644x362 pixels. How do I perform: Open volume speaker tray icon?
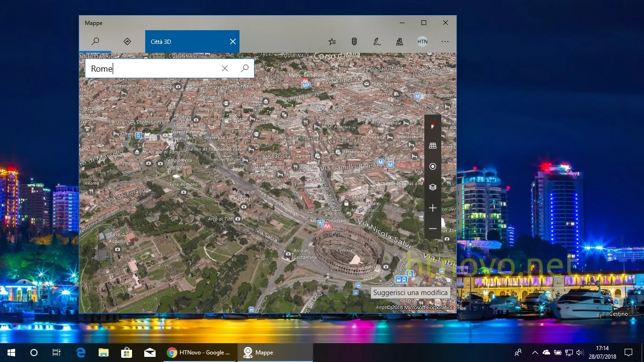[x=580, y=352]
